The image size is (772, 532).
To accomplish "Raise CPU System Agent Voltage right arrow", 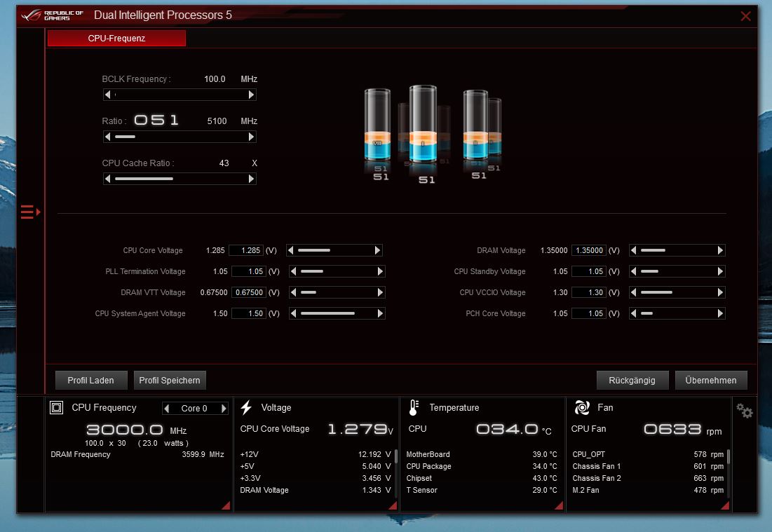I will (380, 313).
